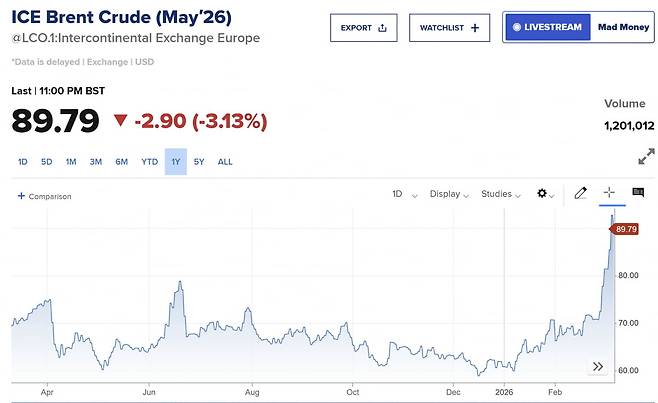Click the Livestream radio dot icon
The width and height of the screenshot is (658, 403).
tap(517, 28)
